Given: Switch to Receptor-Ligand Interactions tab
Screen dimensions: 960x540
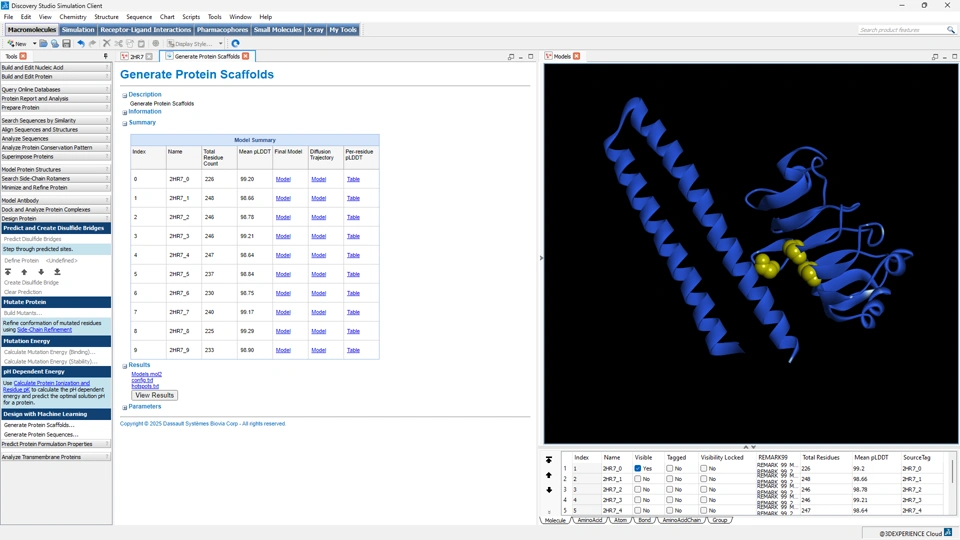Looking at the screenshot, I should tap(146, 29).
